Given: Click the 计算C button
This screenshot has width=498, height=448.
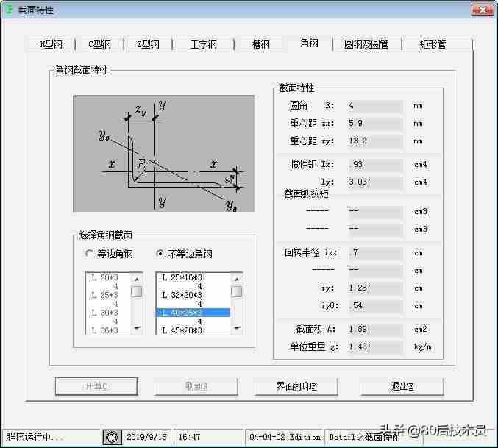Looking at the screenshot, I should click(x=96, y=386).
